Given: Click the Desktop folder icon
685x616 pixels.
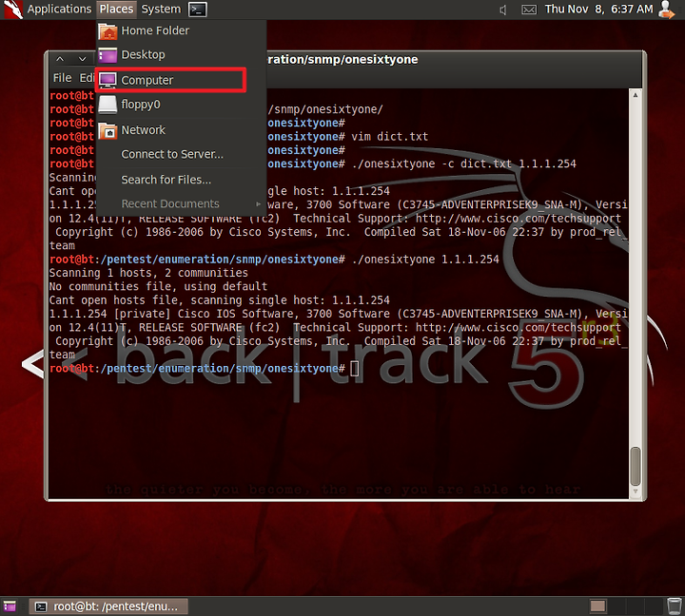Looking at the screenshot, I should coord(108,55).
